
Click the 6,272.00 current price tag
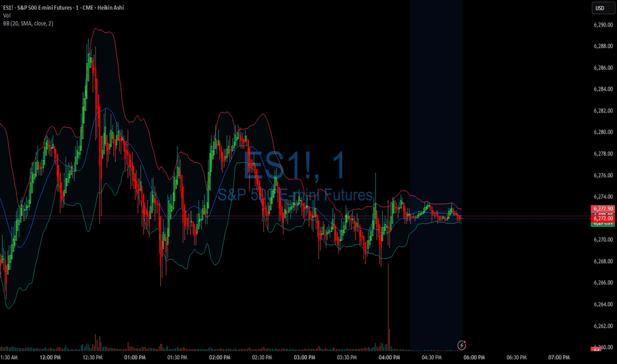point(602,218)
